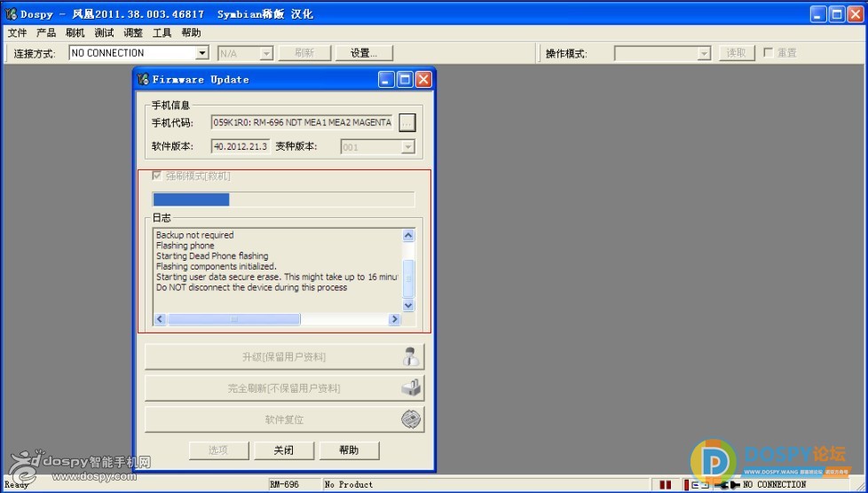Click log line 'Starting Dead Phone flashing'
This screenshot has height=493, width=868.
pyautogui.click(x=212, y=256)
